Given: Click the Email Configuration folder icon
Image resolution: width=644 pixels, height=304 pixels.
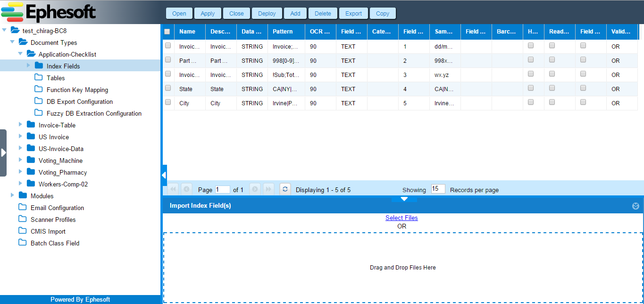Looking at the screenshot, I should 23,207.
